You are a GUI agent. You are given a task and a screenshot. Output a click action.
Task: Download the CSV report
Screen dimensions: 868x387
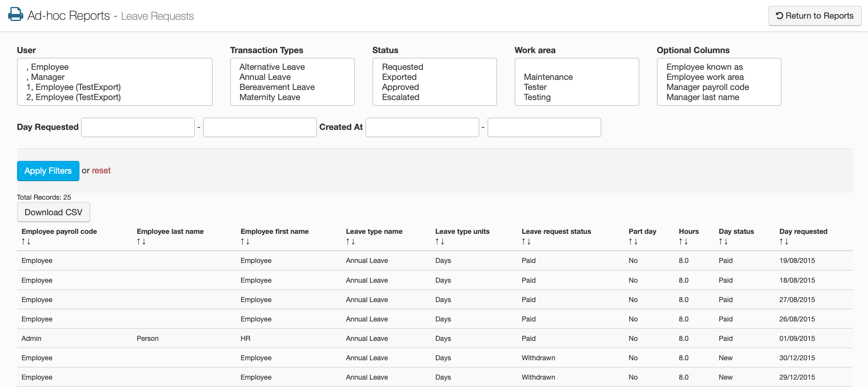click(x=53, y=212)
